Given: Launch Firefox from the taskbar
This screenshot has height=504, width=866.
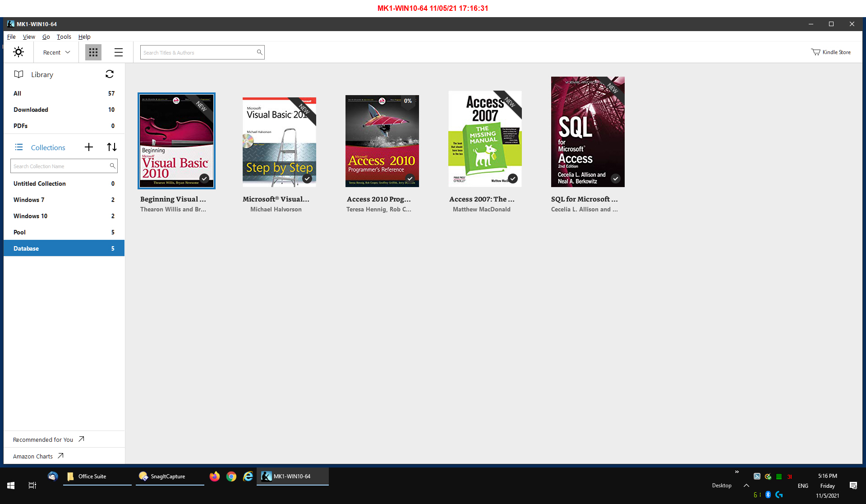Looking at the screenshot, I should [x=215, y=477].
